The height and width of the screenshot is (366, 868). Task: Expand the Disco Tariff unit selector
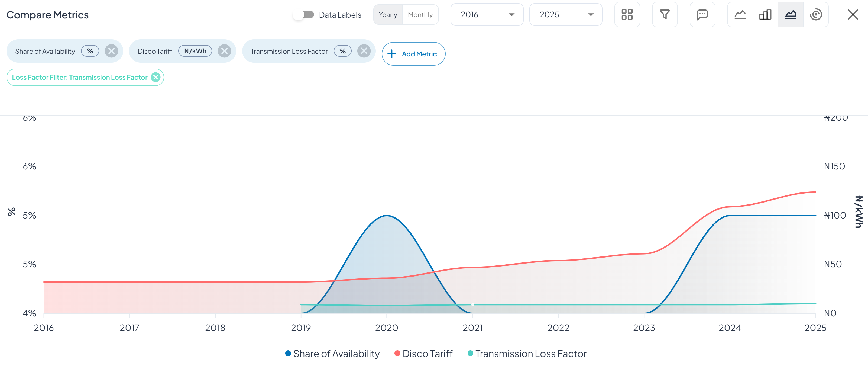click(x=195, y=51)
